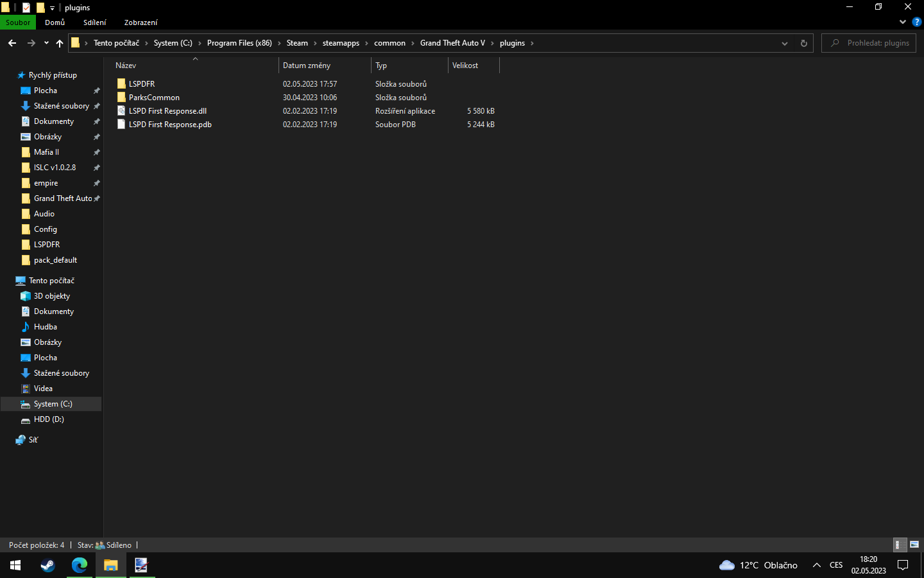Expand the ribbon with chevron
924x578 pixels.
903,22
